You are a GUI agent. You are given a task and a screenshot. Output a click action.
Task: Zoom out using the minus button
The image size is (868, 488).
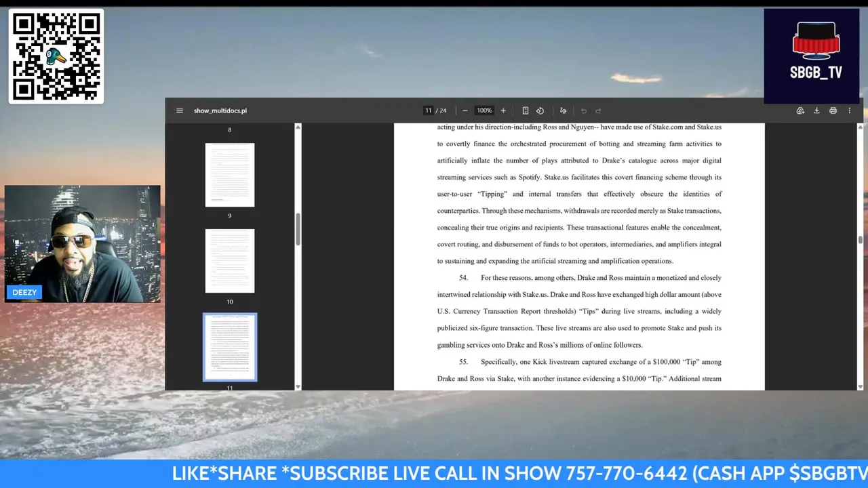tap(465, 110)
